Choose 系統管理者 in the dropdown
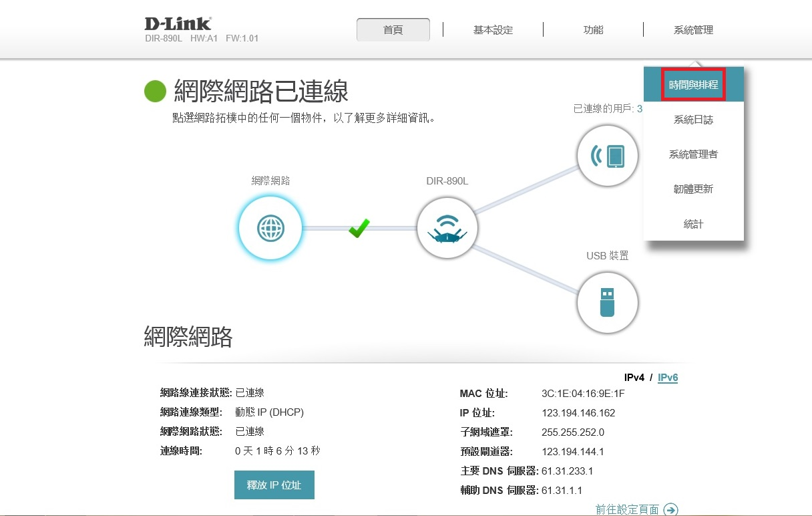Viewport: 812px width, 516px height. pos(693,154)
